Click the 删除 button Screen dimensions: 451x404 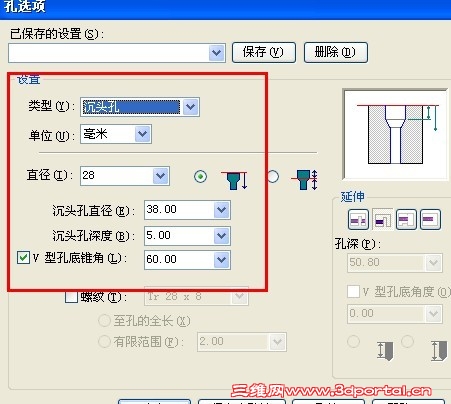[x=336, y=52]
